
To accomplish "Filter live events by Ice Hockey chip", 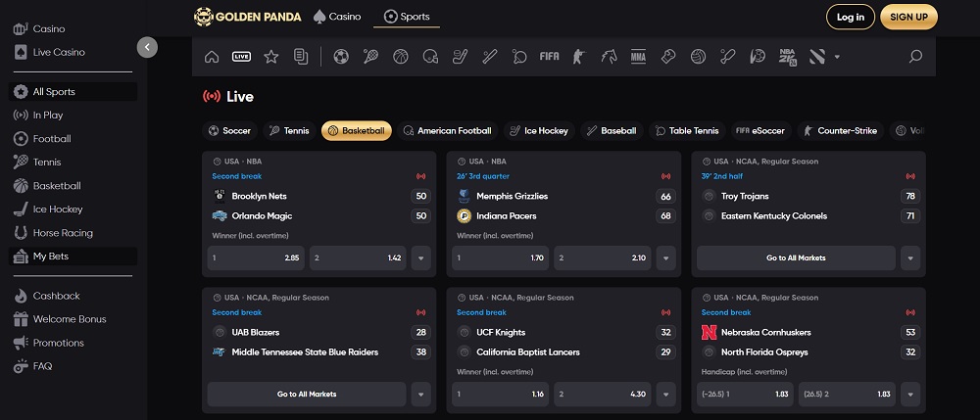I will point(539,130).
